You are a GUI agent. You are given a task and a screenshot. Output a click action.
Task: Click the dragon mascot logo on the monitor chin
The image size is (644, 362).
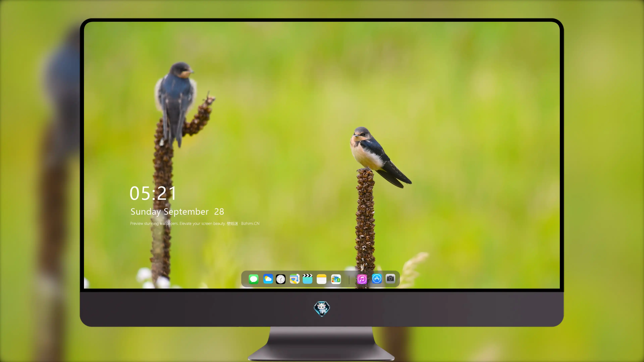(x=322, y=309)
